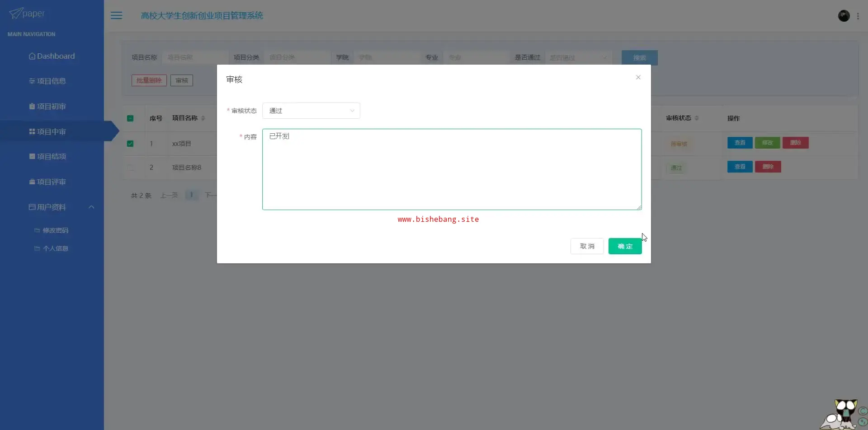Click 删除 for the xx项目 row

pos(795,143)
